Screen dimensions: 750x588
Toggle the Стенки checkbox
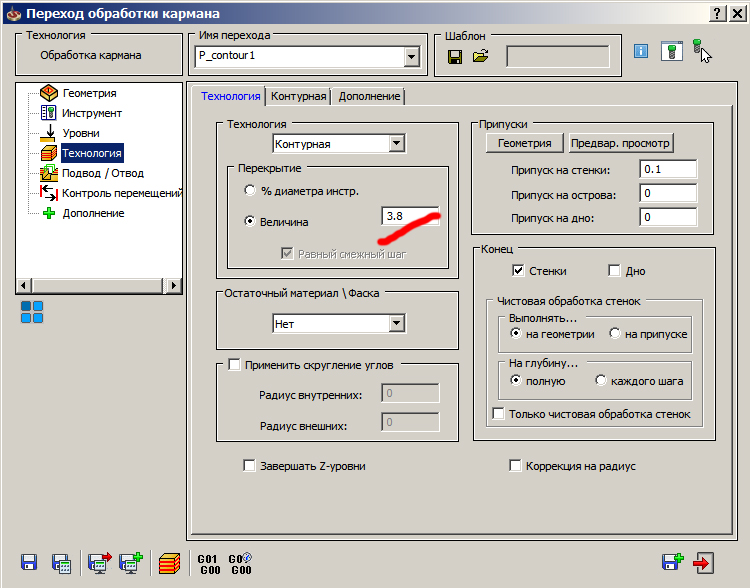[x=518, y=271]
